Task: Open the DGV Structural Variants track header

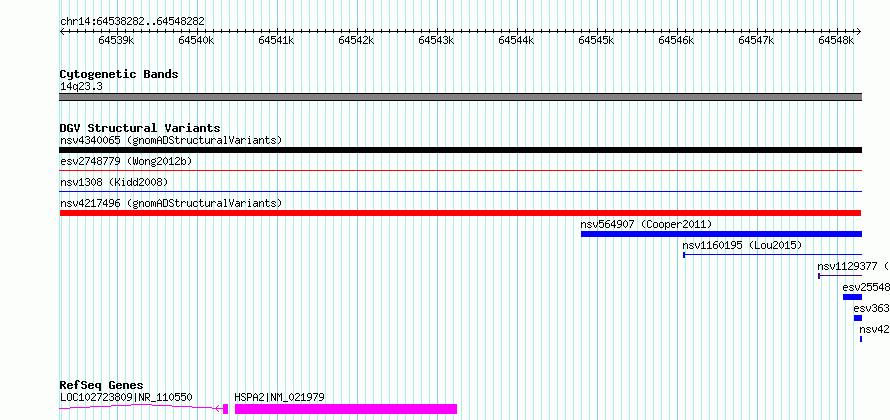Action: (x=140, y=128)
